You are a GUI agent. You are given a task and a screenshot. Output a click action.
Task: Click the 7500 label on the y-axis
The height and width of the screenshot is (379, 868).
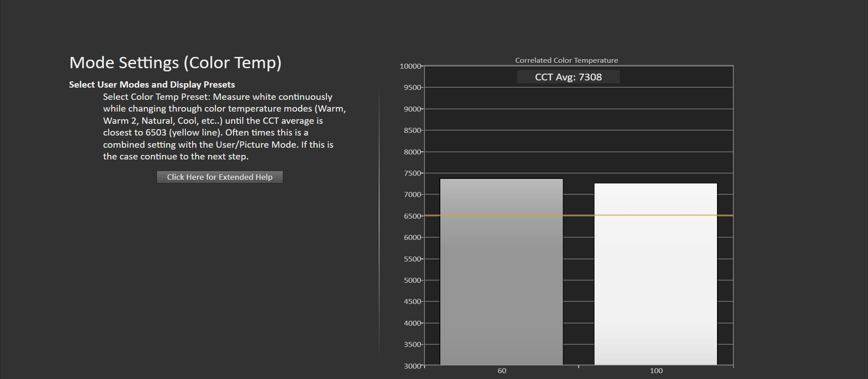(412, 173)
